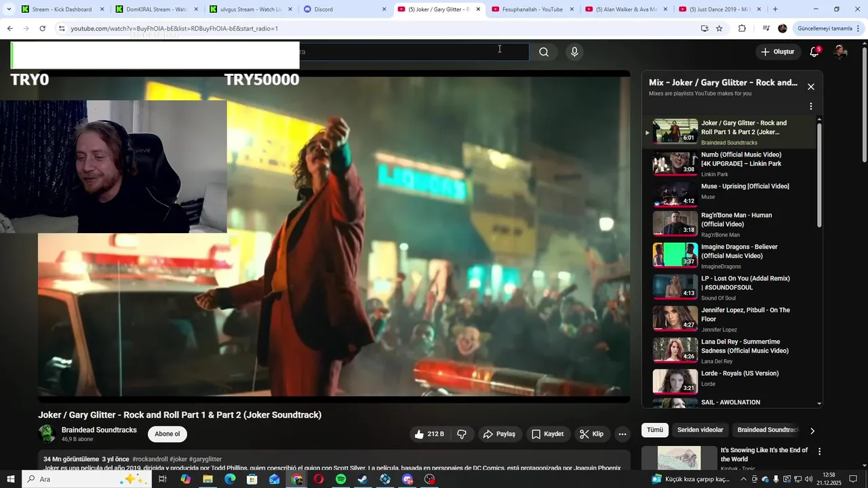Click Braindead Soundtracks channel avatar
The width and height of the screenshot is (868, 488).
pyautogui.click(x=47, y=434)
